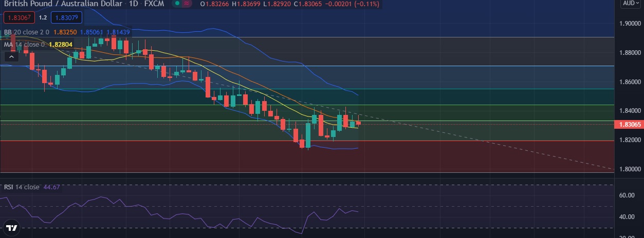The width and height of the screenshot is (644, 238).
Task: Click the BB upper value 1.85061
Action: point(91,32)
